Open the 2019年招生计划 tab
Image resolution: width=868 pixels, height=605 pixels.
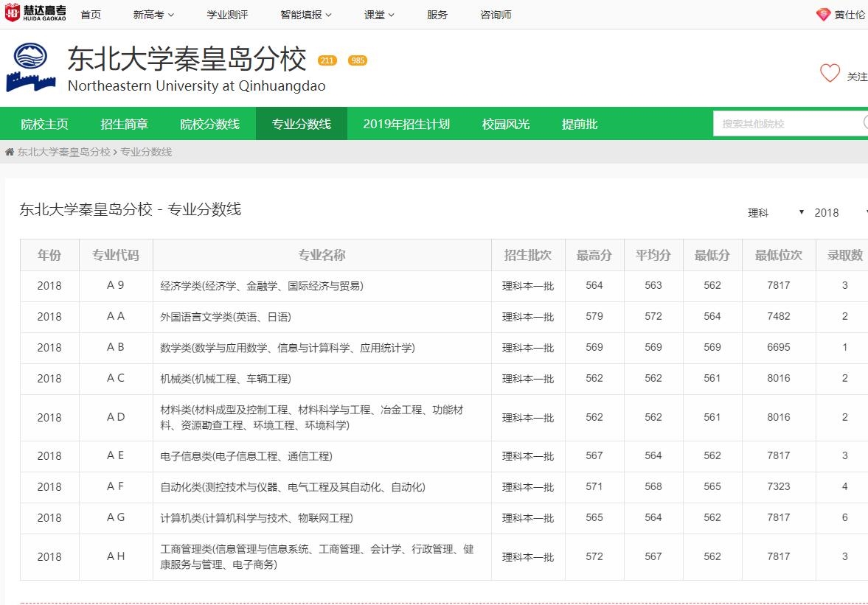(x=406, y=124)
